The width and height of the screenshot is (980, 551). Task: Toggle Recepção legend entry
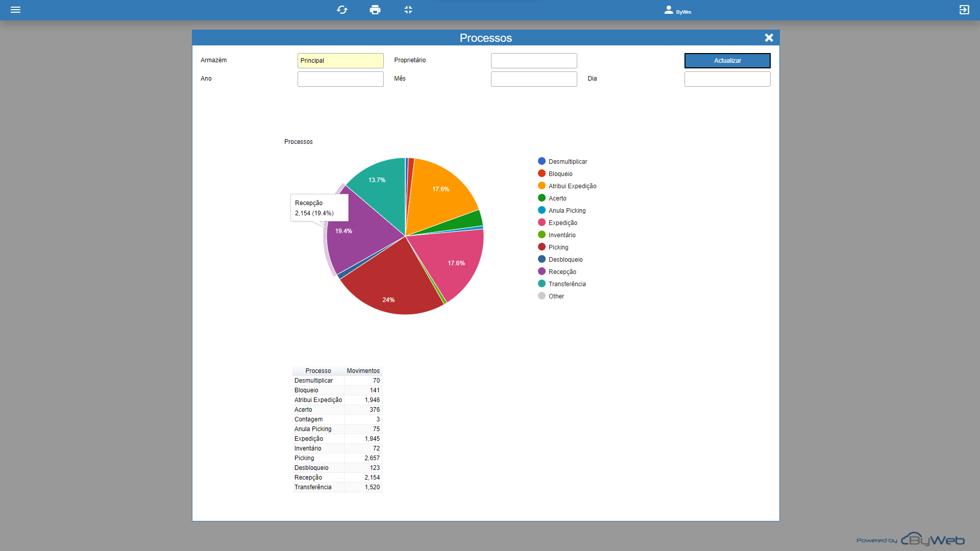(562, 272)
